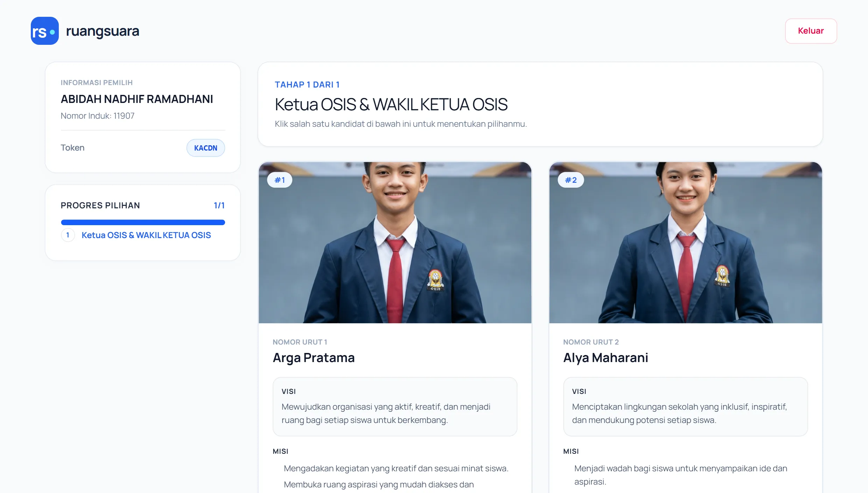The image size is (868, 493).
Task: Open Ketua OSIS & WAKIL KETUA OSIS progress link
Action: pos(146,235)
